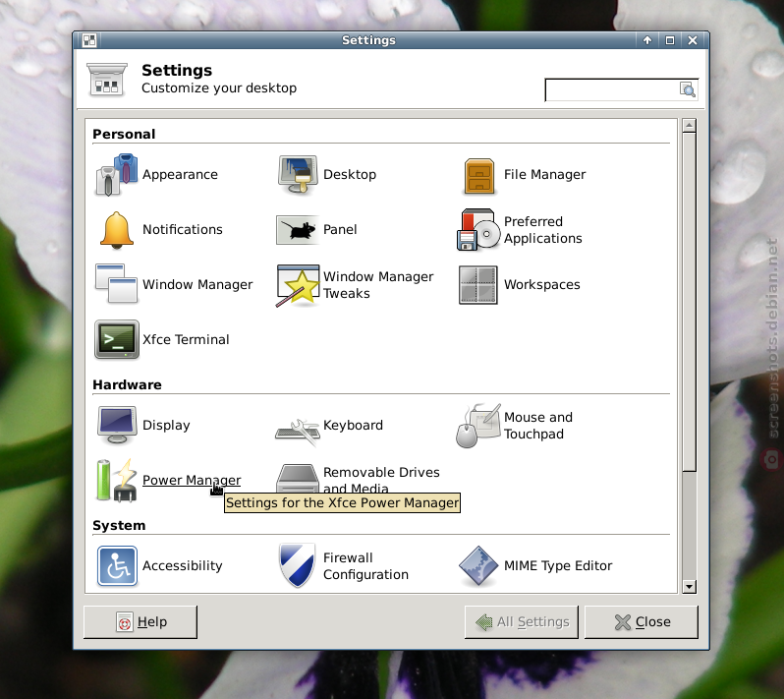Viewport: 784px width, 699px height.
Task: Open the Window Manager icon
Action: [117, 284]
